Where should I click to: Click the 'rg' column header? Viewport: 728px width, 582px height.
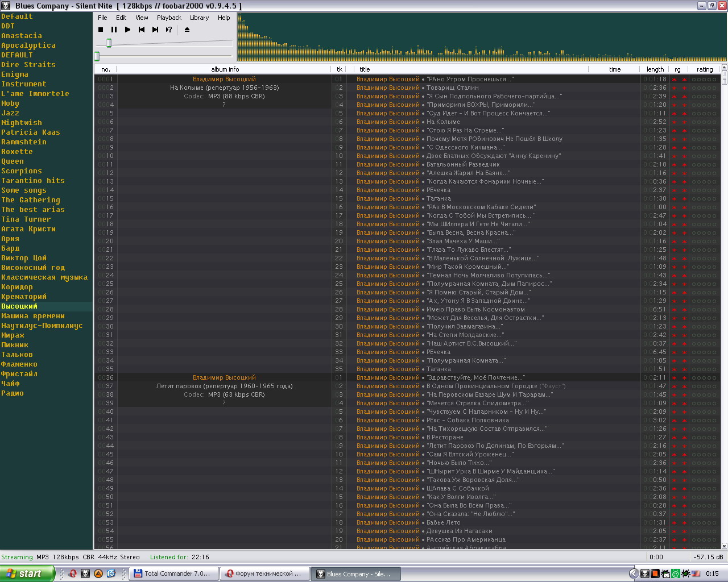[x=677, y=69]
